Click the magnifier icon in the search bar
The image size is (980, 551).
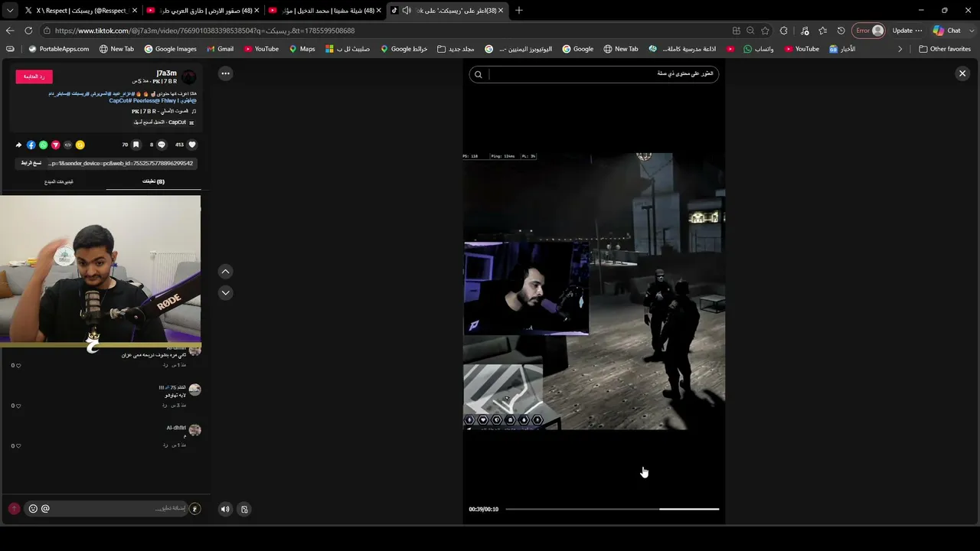tap(479, 74)
